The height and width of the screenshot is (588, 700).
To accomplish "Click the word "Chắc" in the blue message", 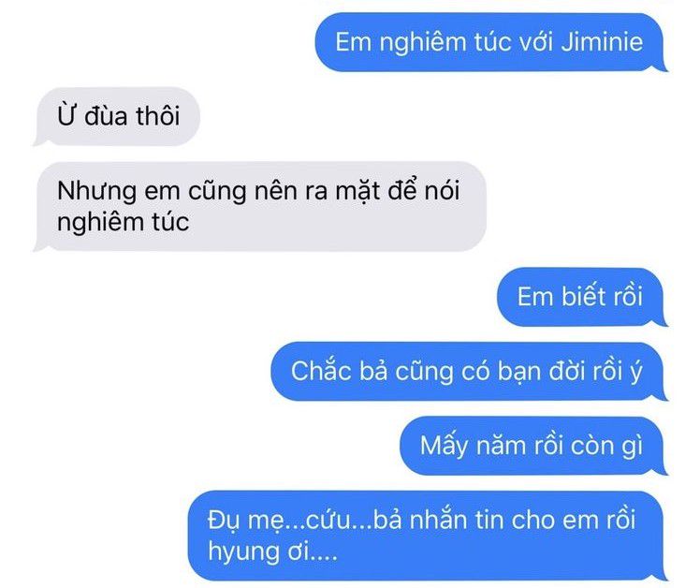I will pos(321,372).
